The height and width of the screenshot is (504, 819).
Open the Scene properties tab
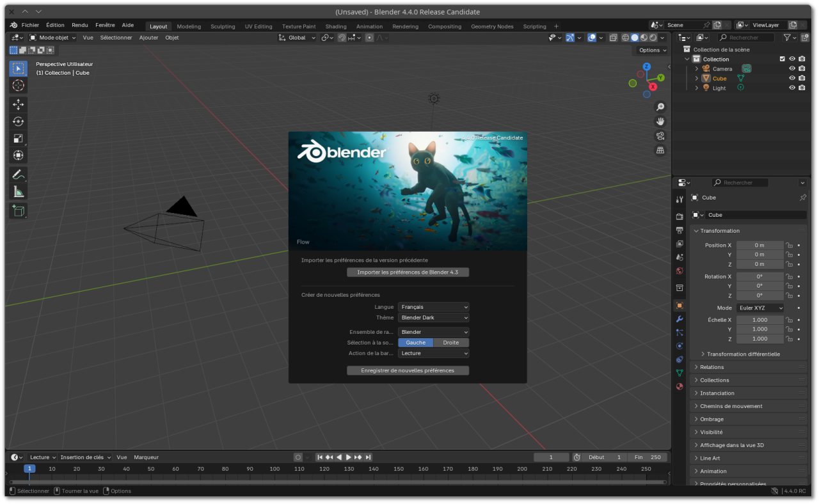click(680, 257)
